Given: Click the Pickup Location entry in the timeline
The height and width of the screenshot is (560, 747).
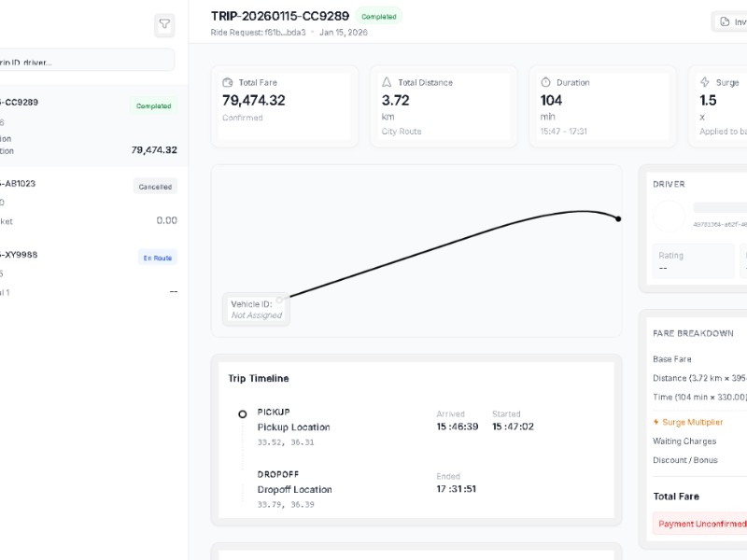Looking at the screenshot, I should 293,427.
